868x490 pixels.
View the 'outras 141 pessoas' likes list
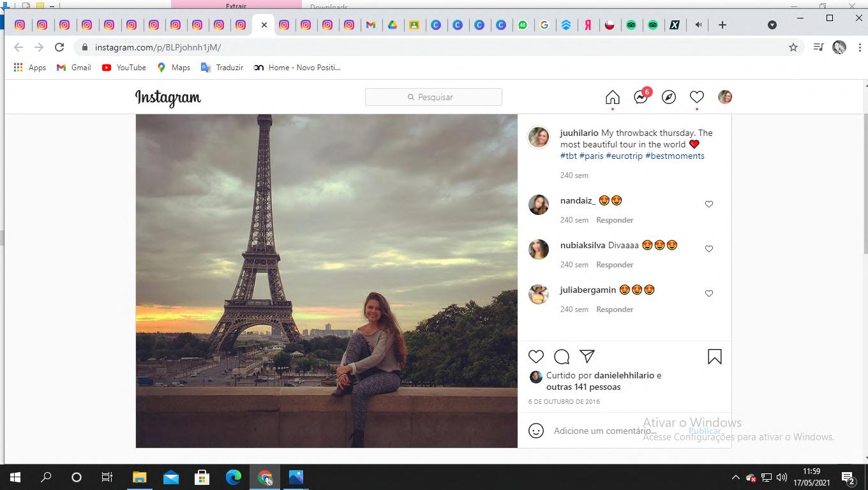(x=583, y=387)
